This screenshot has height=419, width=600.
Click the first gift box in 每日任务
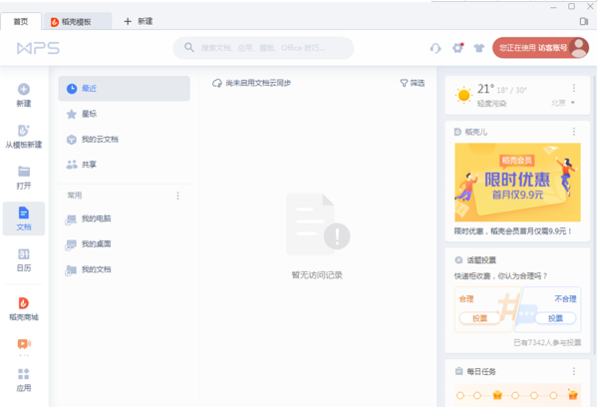[497, 395]
